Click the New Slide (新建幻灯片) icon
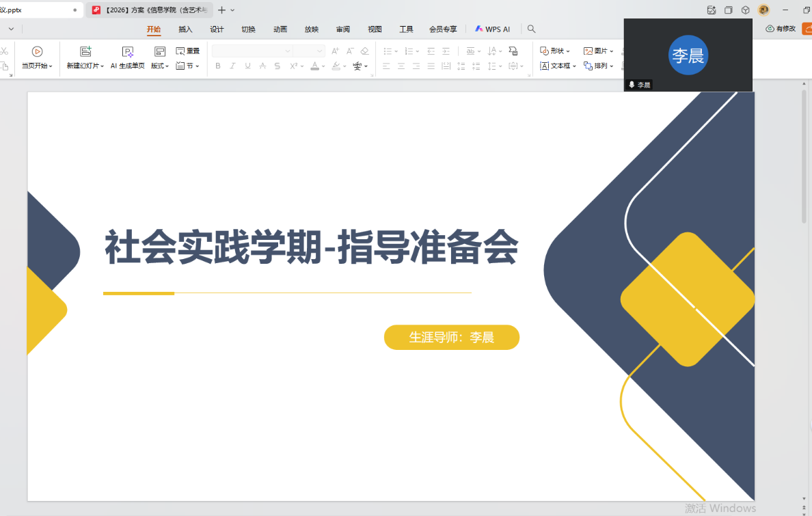Viewport: 812px width, 516px height. click(x=85, y=51)
